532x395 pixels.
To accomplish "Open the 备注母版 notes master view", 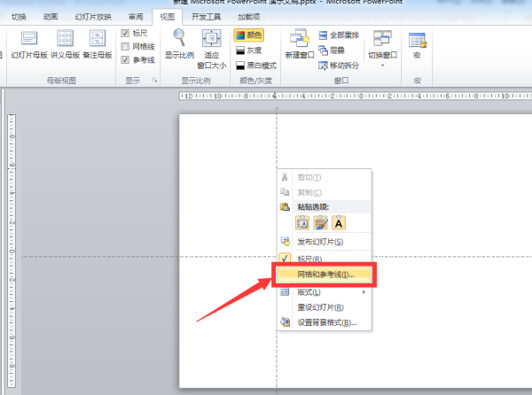I will [x=97, y=43].
